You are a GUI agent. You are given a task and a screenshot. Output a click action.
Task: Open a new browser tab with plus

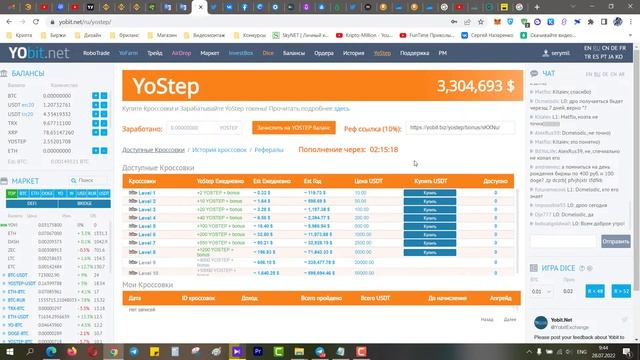(x=537, y=7)
